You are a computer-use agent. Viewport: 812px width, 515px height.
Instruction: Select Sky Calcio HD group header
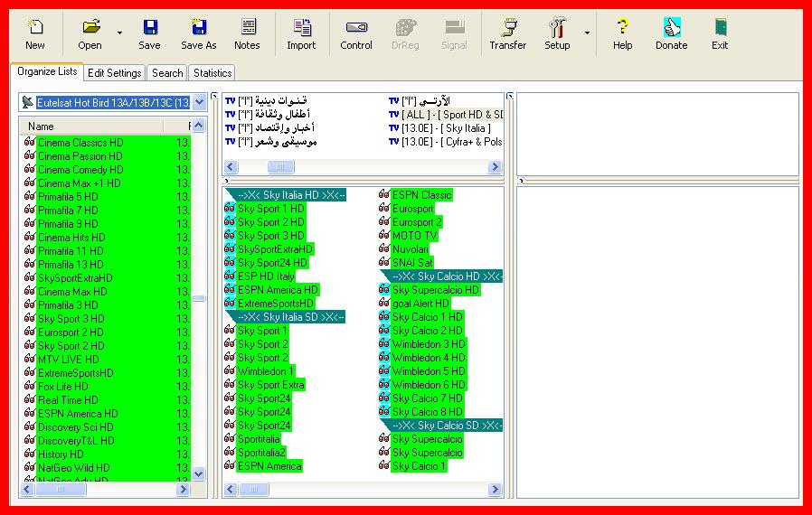pos(447,276)
